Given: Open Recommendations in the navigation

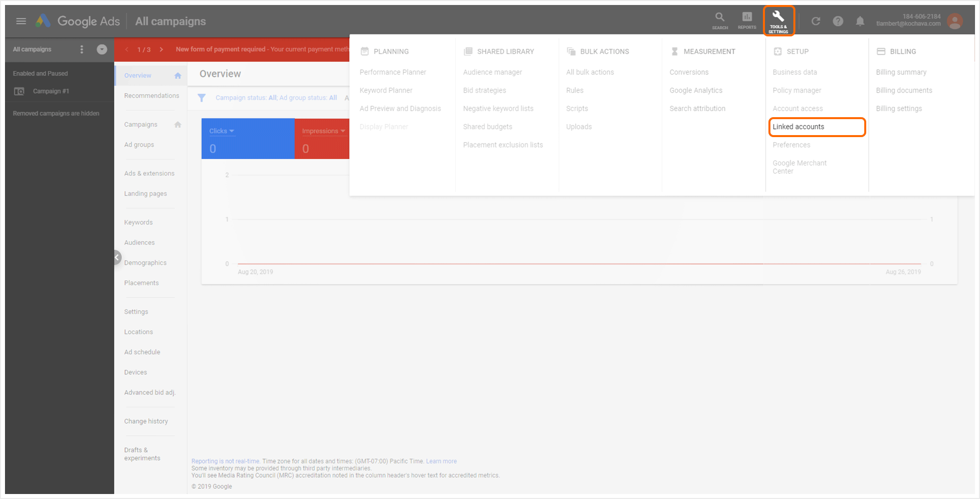Looking at the screenshot, I should [152, 96].
